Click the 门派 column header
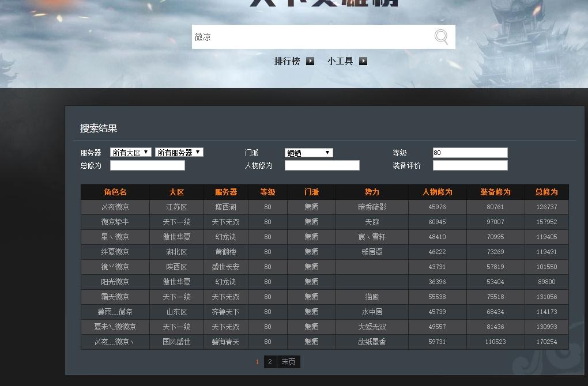Screen dimensions: 588x386 tap(312, 192)
